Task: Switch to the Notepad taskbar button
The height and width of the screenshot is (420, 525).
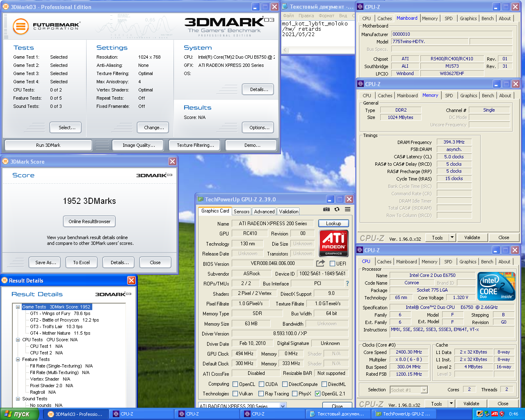Action: click(x=338, y=414)
